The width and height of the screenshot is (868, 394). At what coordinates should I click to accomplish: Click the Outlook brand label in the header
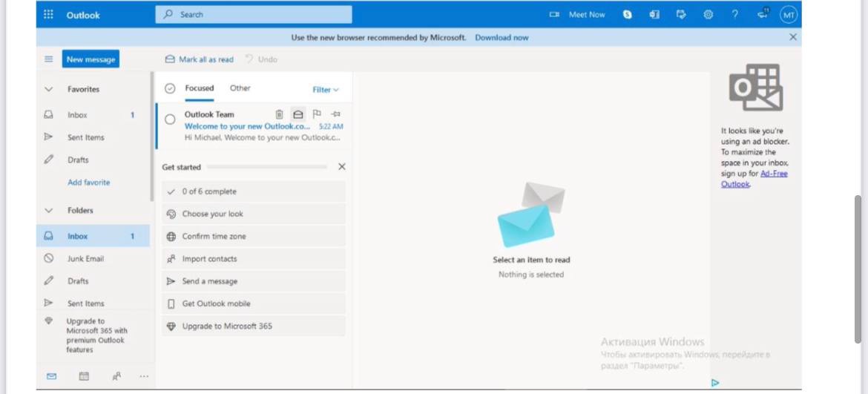tap(83, 15)
